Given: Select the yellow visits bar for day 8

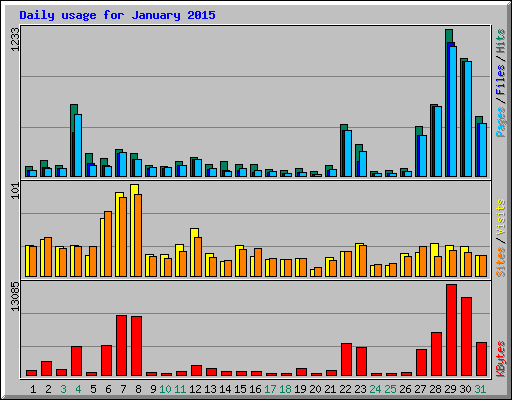Looking at the screenshot, I should coord(134,230).
